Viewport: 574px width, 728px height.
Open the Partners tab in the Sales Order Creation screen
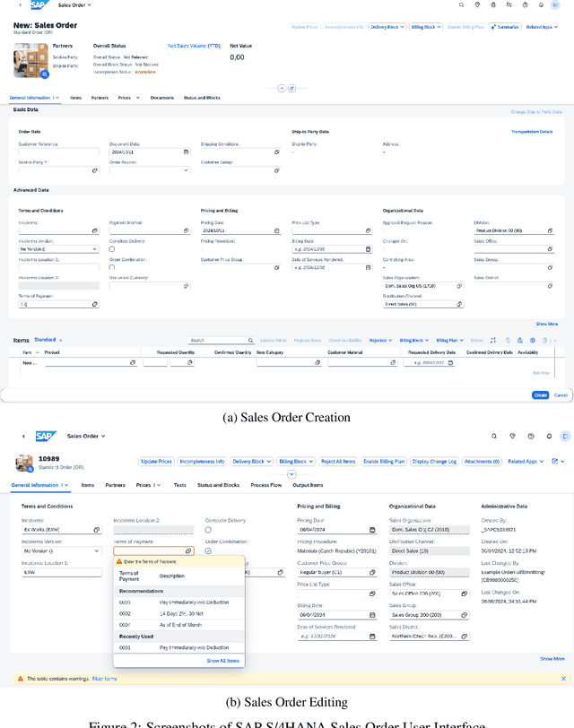(x=100, y=98)
